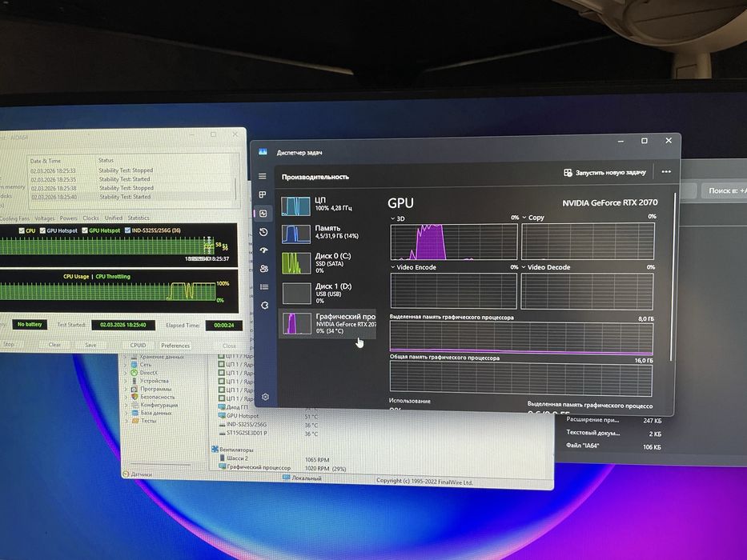
Task: Click DirectX icon in AIDA64 tree
Action: (x=135, y=373)
